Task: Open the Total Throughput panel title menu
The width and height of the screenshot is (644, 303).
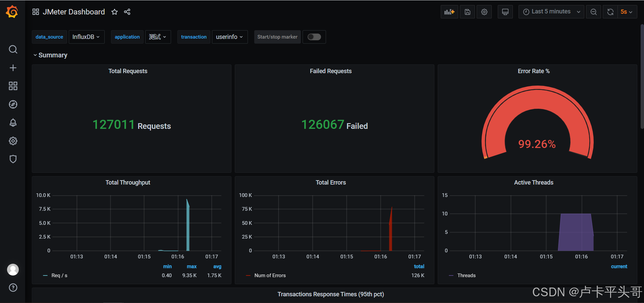Action: (x=128, y=183)
